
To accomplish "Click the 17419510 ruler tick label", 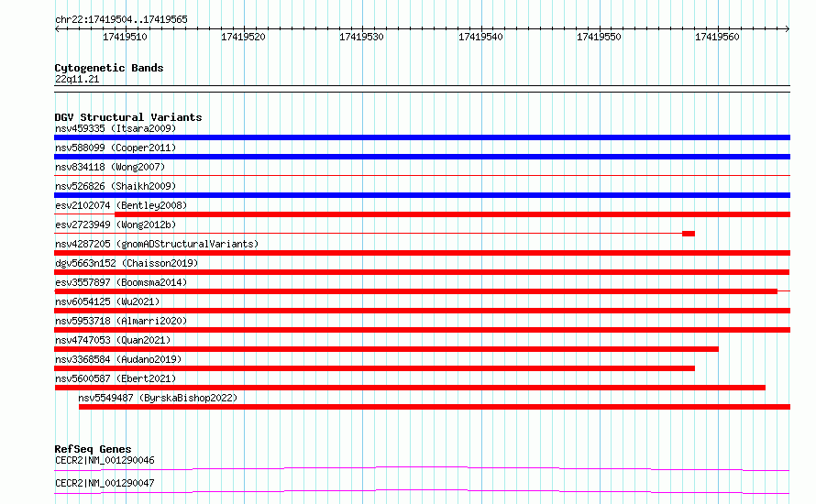I will tap(125, 37).
